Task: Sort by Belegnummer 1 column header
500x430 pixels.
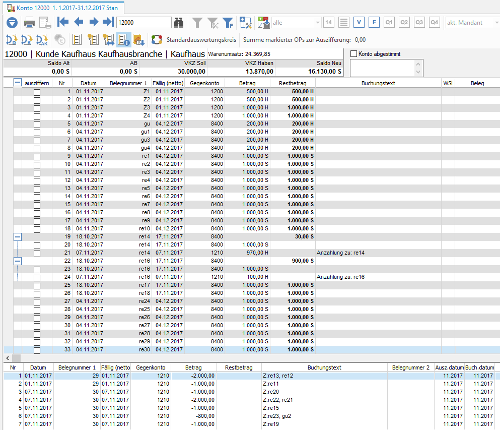Action: (x=128, y=83)
